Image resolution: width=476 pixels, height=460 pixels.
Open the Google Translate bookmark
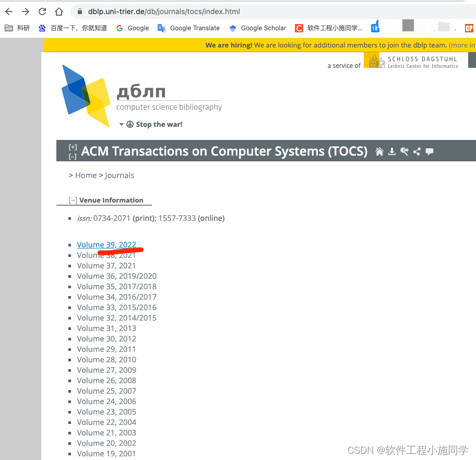pyautogui.click(x=188, y=28)
